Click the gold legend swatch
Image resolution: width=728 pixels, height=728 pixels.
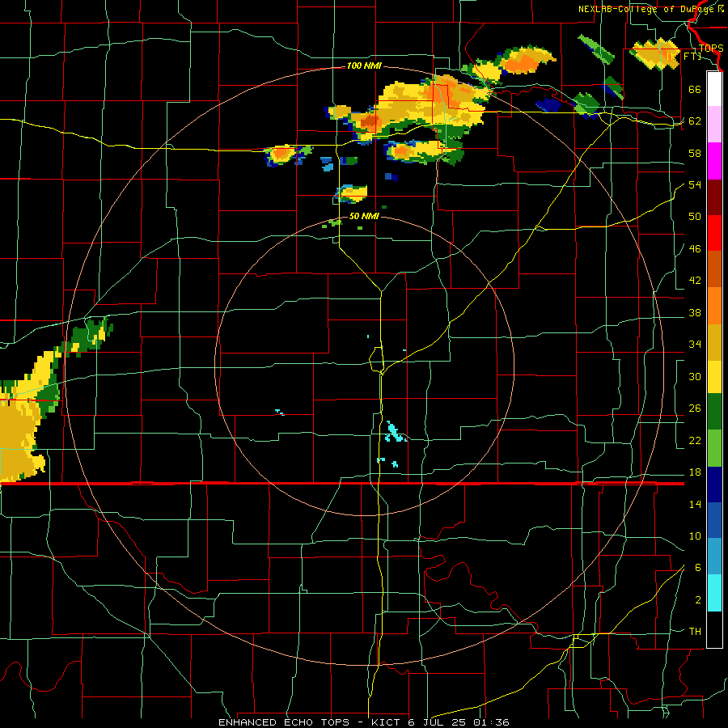tap(714, 342)
